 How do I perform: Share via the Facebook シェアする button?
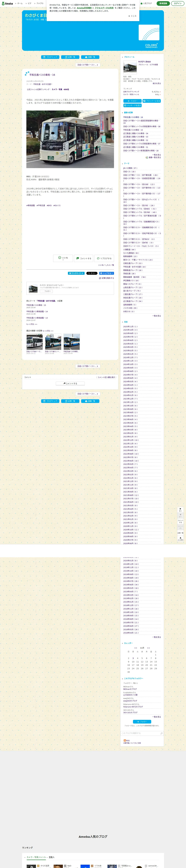coord(106,273)
